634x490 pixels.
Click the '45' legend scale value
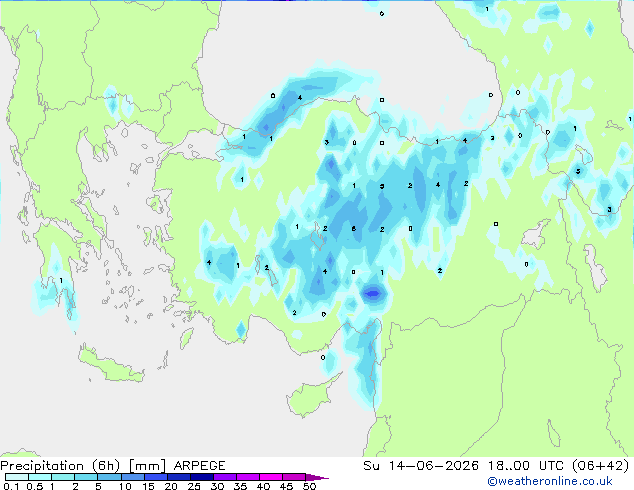(x=287, y=486)
